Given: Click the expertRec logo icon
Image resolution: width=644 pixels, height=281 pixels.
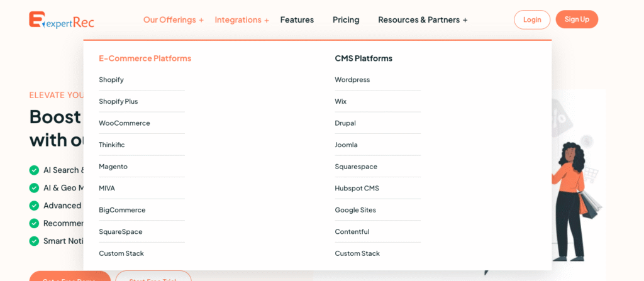Looking at the screenshot, I should coord(37,19).
